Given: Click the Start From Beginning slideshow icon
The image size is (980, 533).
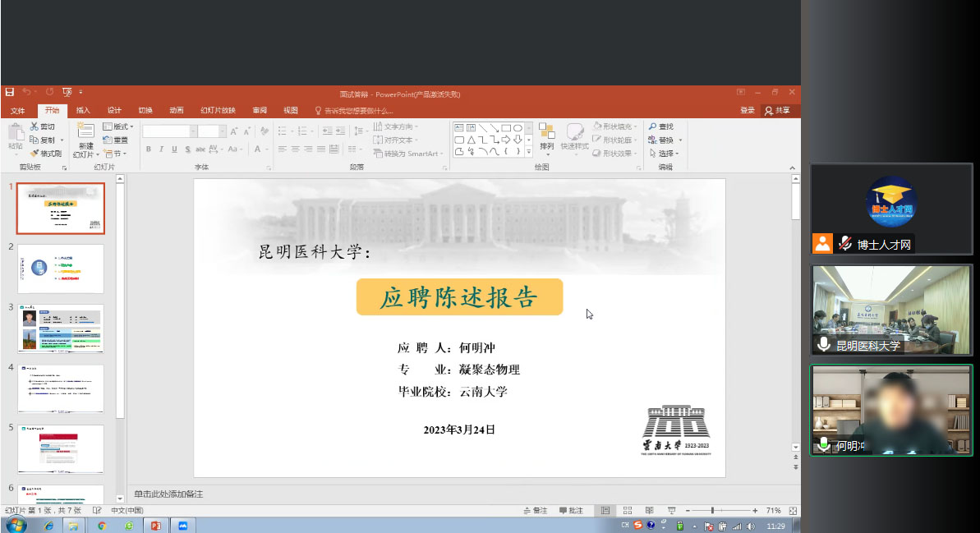Looking at the screenshot, I should (67, 92).
